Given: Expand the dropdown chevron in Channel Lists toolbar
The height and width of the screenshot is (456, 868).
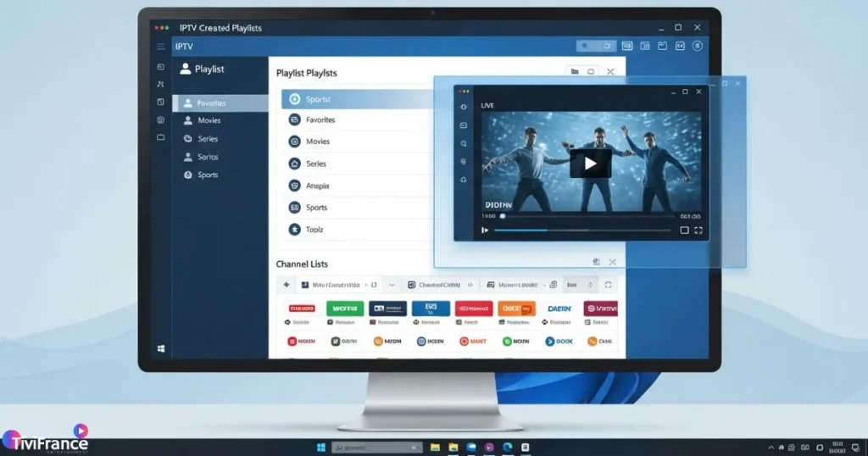Looking at the screenshot, I should [392, 285].
